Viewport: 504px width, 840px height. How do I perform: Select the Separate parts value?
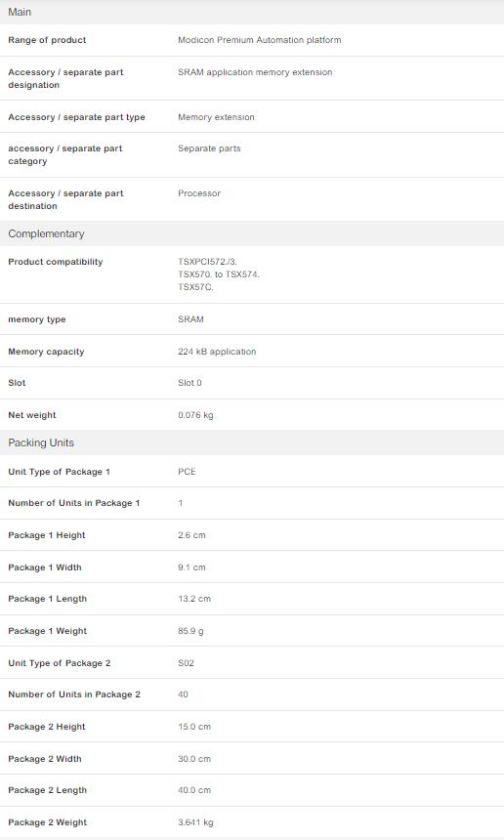pyautogui.click(x=209, y=148)
